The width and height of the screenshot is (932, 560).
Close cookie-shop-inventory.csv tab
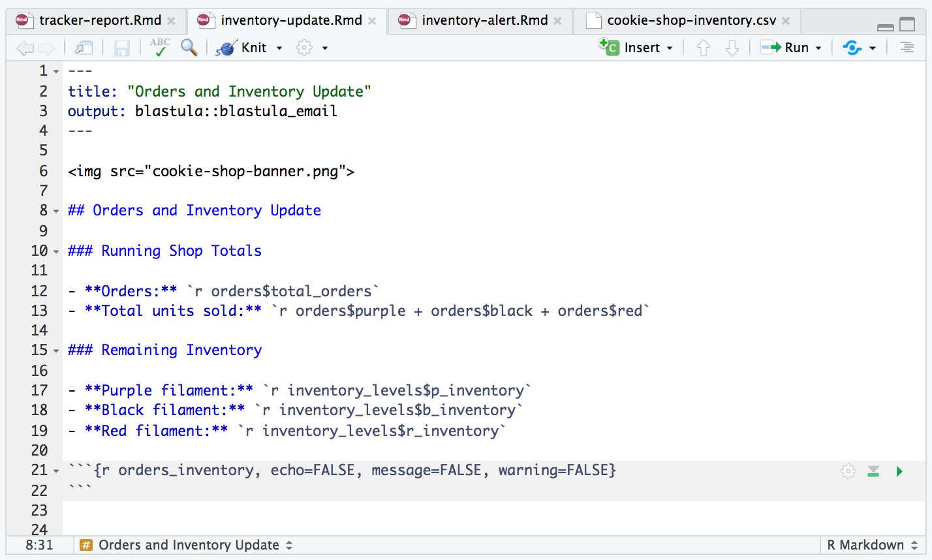click(x=786, y=21)
